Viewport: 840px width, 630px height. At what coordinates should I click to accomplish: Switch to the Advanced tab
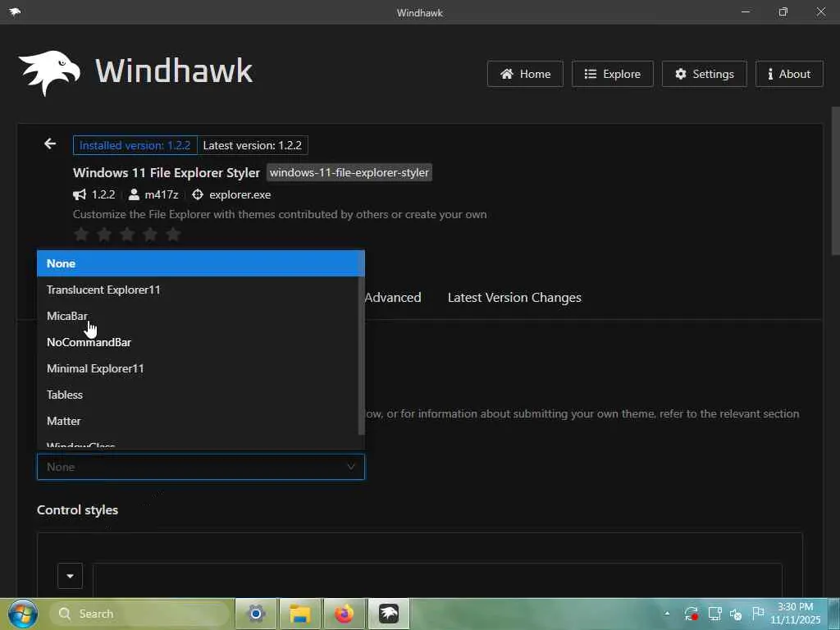tap(393, 297)
